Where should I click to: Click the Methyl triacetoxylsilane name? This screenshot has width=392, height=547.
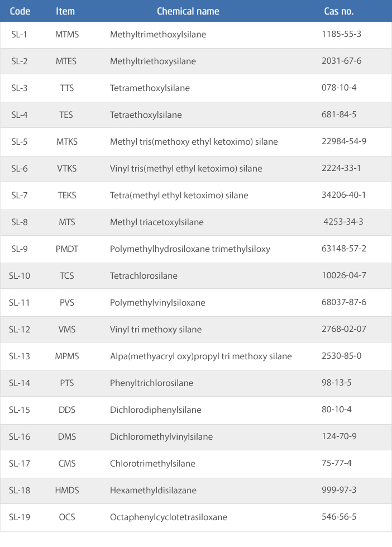[156, 222]
